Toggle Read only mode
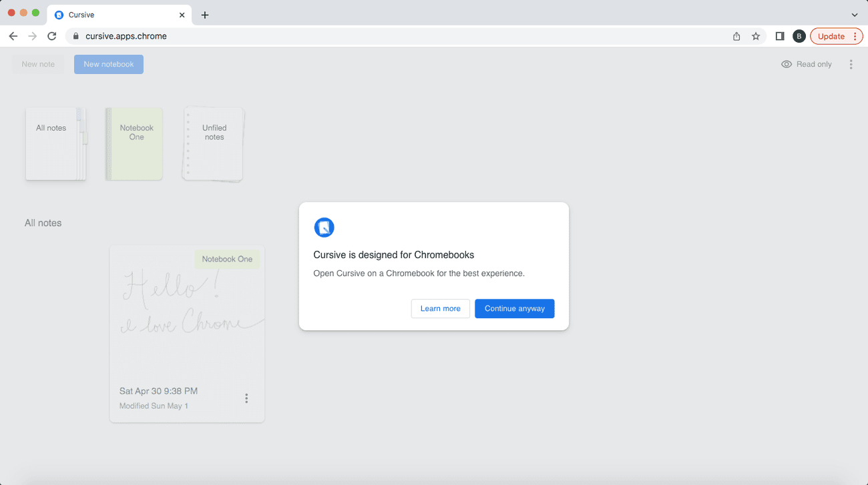The width and height of the screenshot is (868, 485). click(806, 64)
